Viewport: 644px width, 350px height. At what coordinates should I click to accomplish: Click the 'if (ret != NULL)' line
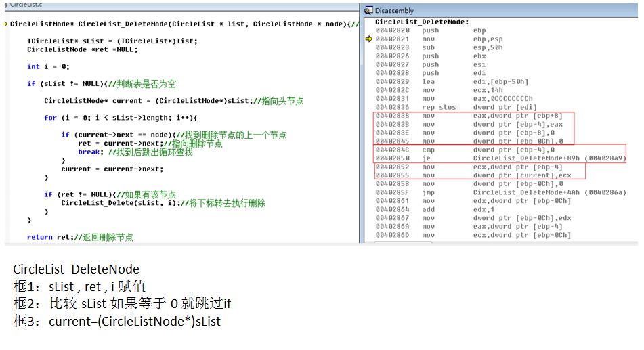pyautogui.click(x=110, y=194)
